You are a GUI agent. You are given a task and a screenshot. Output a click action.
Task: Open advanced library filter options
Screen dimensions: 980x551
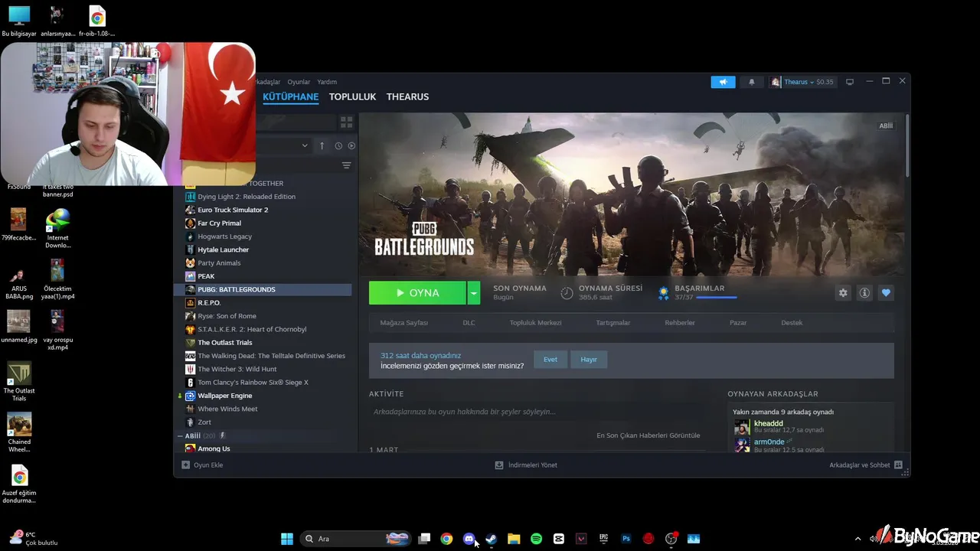tap(346, 165)
